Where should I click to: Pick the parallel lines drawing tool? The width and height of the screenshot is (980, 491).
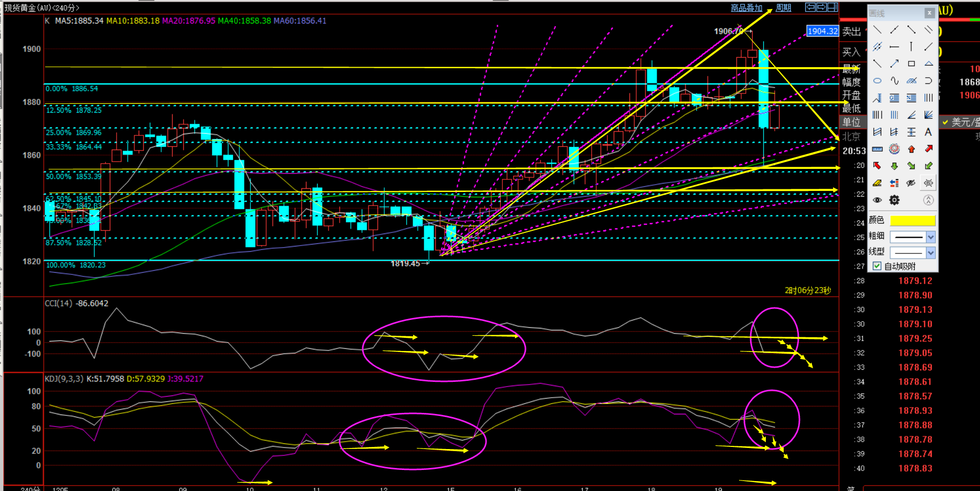click(929, 30)
